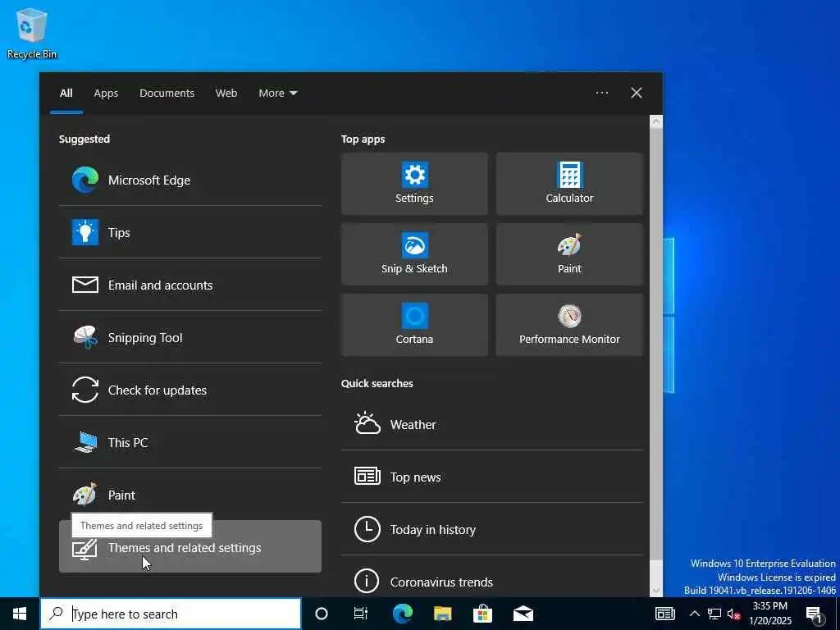Open Performance Monitor tile
This screenshot has width=840, height=630.
(569, 325)
